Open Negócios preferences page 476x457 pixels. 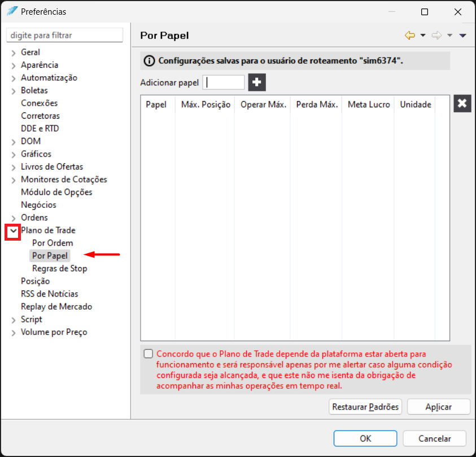38,205
